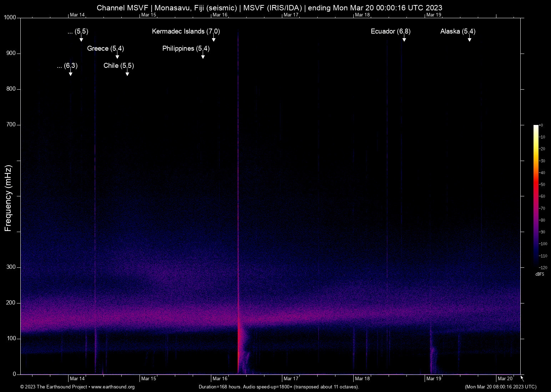Click the chart title starting Channel MSVF
The height and width of the screenshot is (392, 551).
(x=269, y=8)
